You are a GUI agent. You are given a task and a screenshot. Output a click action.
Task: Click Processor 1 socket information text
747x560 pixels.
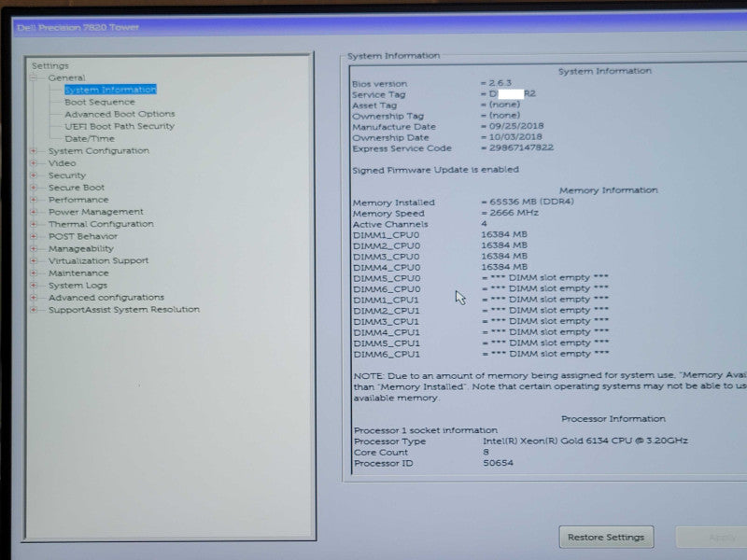click(x=426, y=430)
